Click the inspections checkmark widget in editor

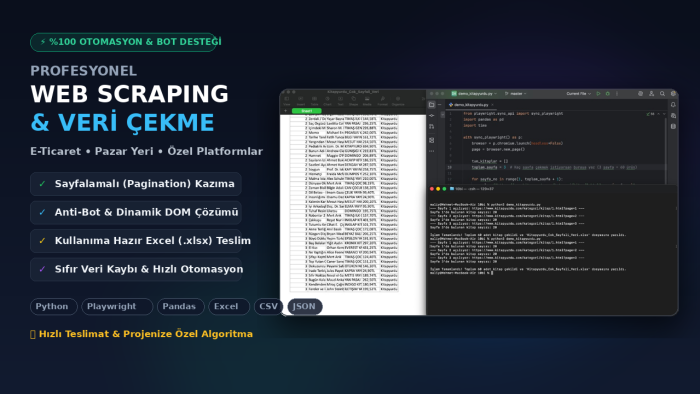[x=650, y=114]
